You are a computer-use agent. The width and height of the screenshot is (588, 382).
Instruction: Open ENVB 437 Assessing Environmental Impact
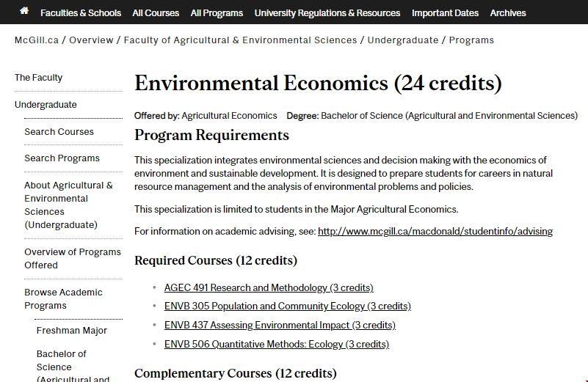point(280,325)
